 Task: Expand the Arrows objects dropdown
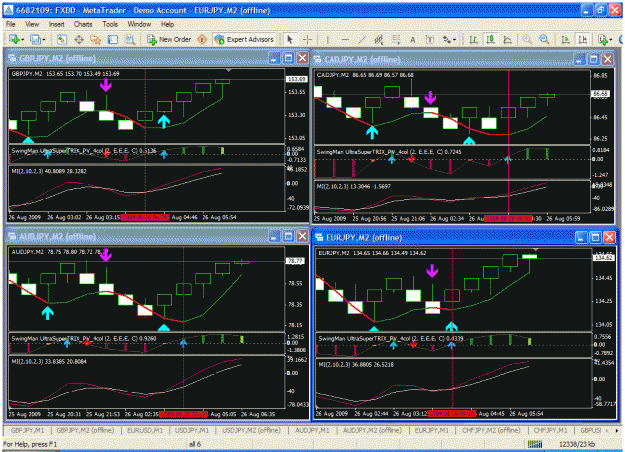[x=454, y=40]
